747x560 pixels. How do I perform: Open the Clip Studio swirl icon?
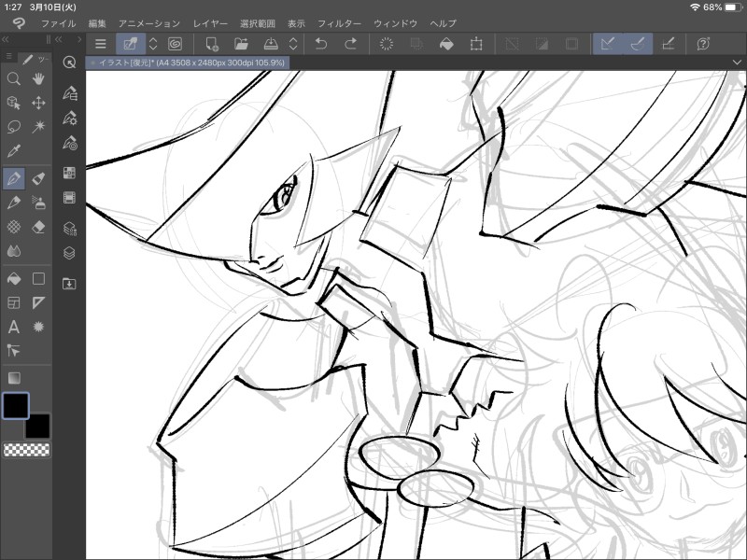point(175,44)
